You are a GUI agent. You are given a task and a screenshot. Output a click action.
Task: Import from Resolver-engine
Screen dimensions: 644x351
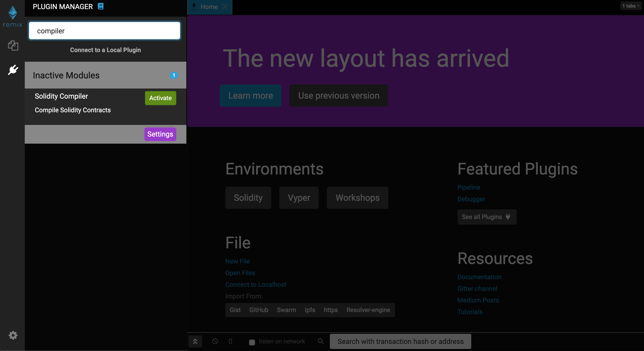[368, 310]
